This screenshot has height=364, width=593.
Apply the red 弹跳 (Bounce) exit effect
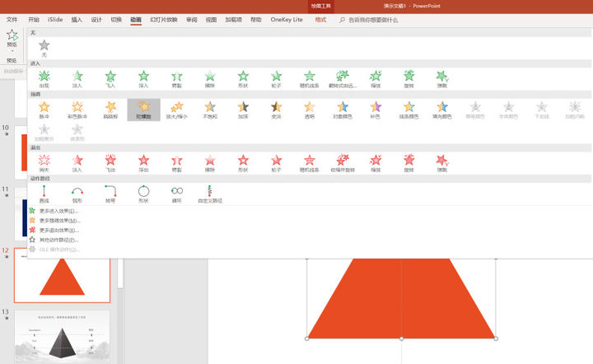point(442,163)
